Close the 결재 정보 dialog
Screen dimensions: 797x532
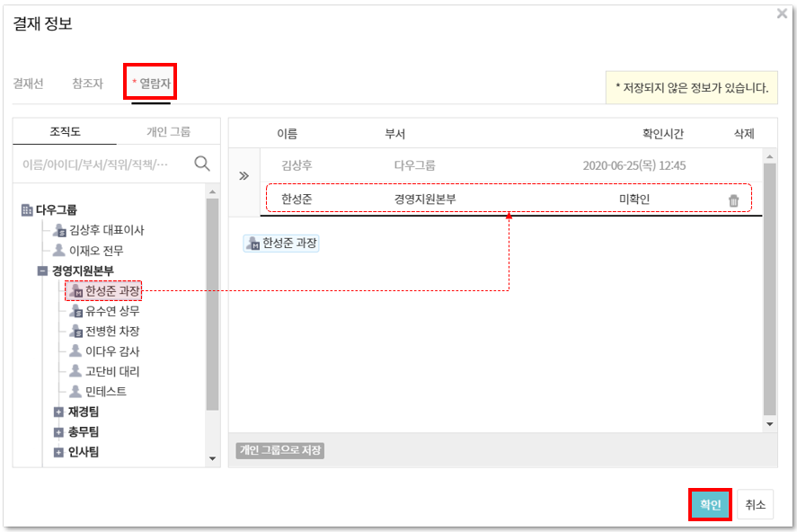(x=782, y=14)
